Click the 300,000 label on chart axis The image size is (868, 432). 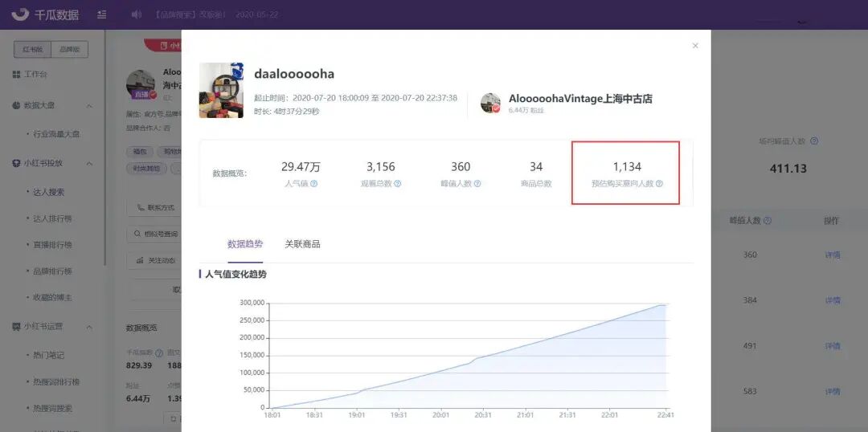pyautogui.click(x=252, y=303)
